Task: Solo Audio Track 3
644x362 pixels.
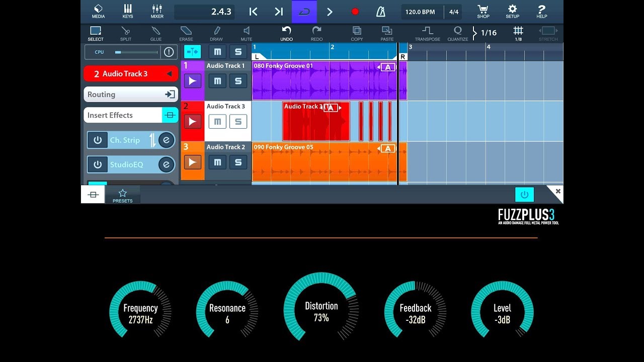Action: (x=238, y=122)
